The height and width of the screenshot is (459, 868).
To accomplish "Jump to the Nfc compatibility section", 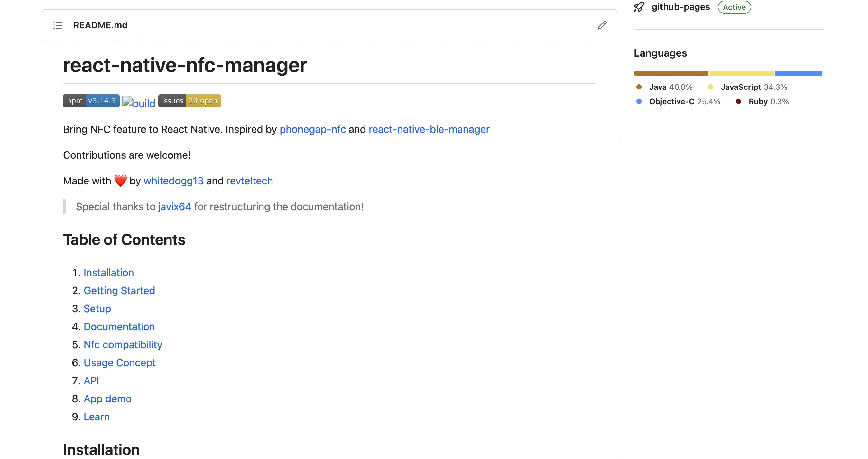I will click(x=123, y=345).
